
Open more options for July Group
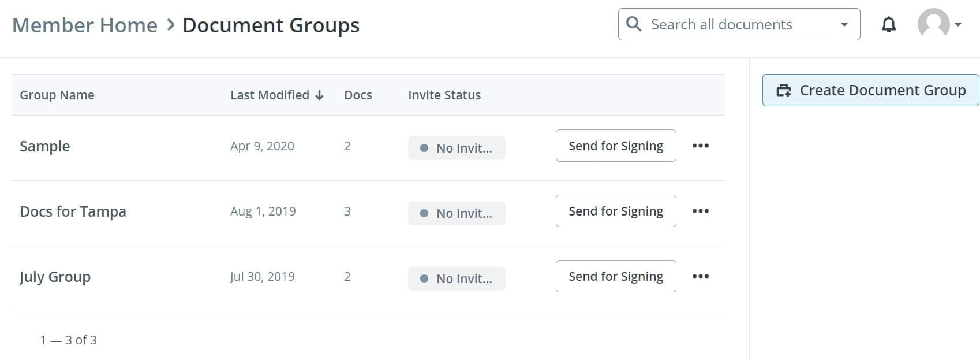tap(700, 276)
